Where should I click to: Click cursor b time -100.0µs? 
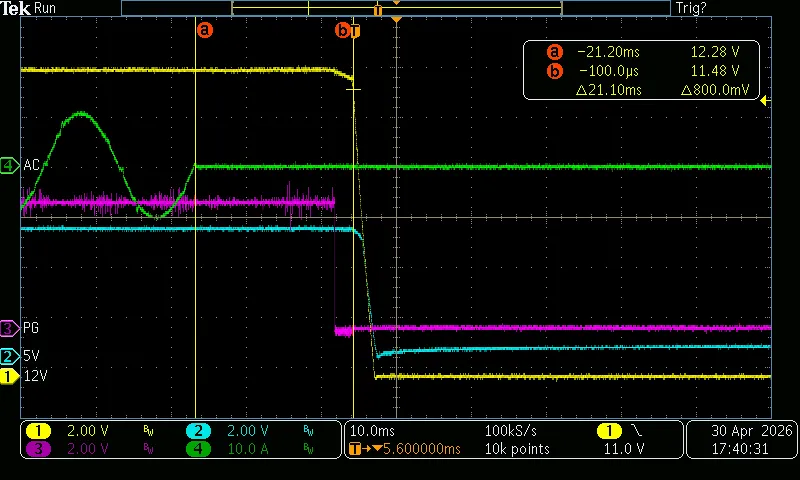coord(609,71)
